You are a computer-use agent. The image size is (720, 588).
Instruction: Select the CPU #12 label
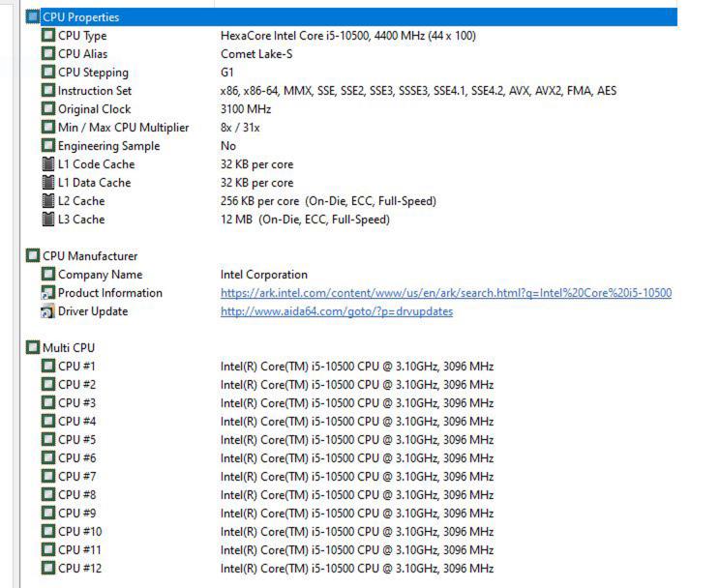pos(79,569)
